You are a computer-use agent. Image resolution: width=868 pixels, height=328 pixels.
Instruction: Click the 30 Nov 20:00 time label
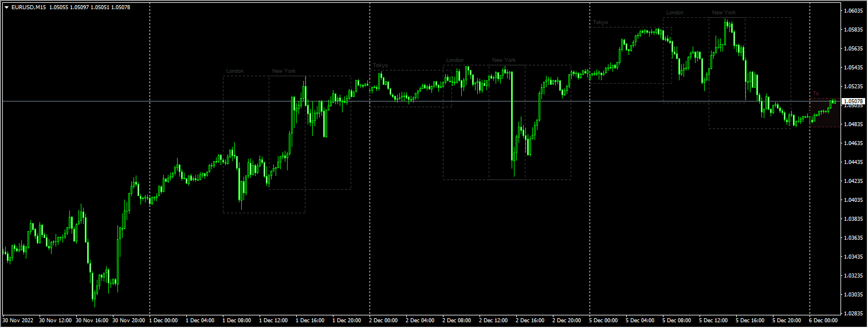pyautogui.click(x=129, y=321)
